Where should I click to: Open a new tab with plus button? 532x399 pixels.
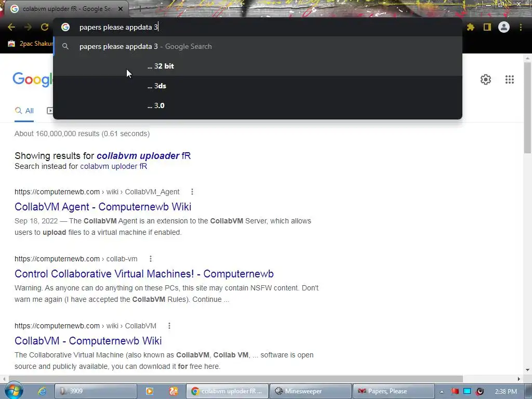pos(140,9)
